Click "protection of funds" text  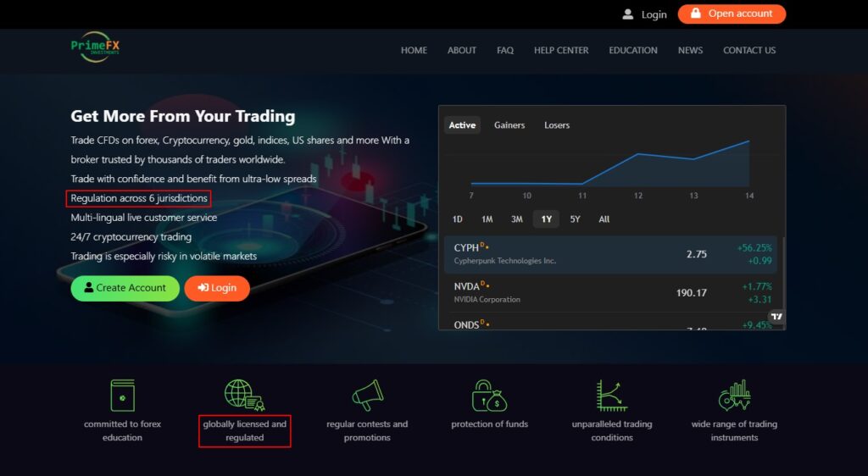[x=489, y=424]
